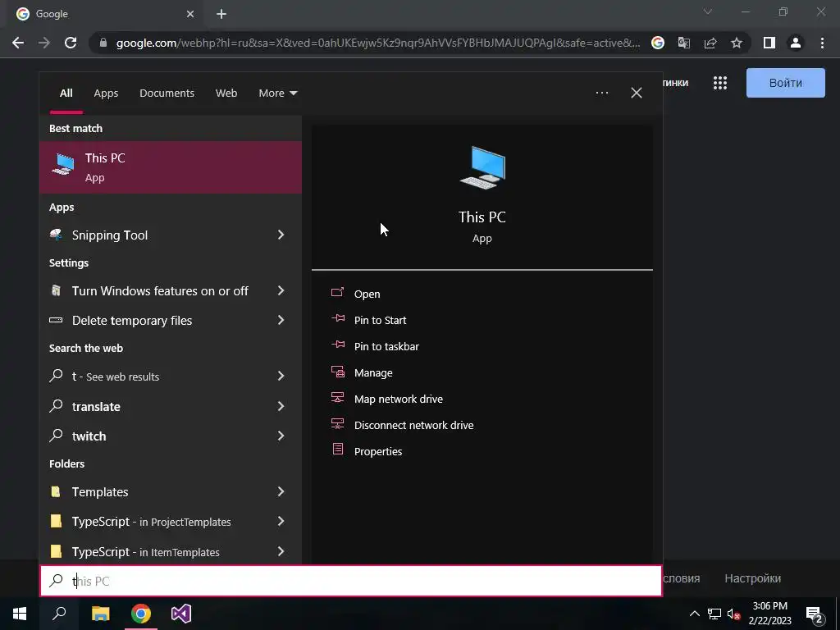The height and width of the screenshot is (630, 840).
Task: Click the translate page icon
Action: point(684,43)
